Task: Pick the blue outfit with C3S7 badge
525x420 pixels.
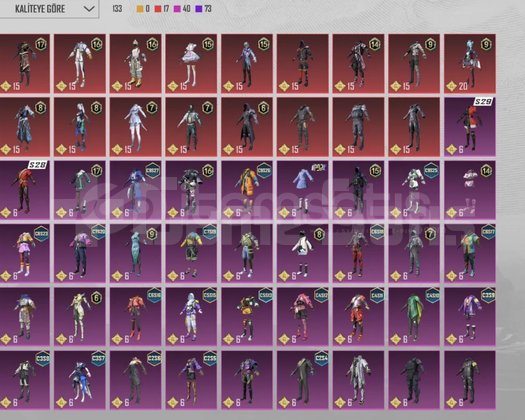Action: [x=80, y=380]
